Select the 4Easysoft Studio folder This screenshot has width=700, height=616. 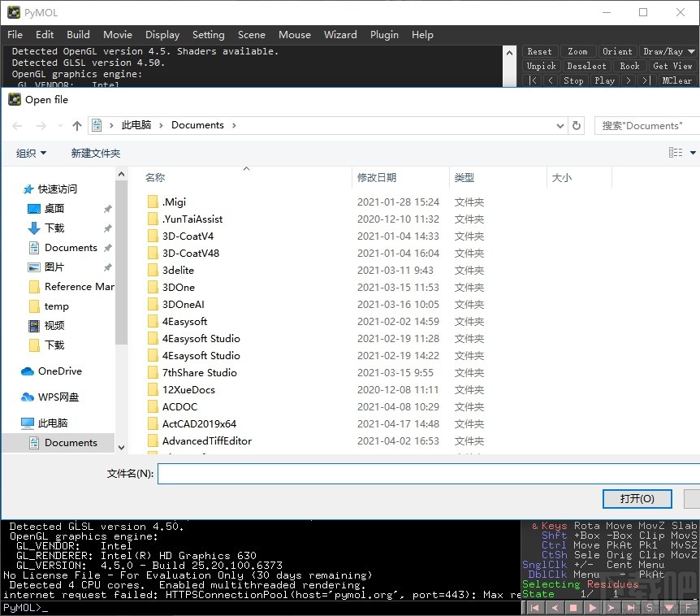click(x=201, y=339)
